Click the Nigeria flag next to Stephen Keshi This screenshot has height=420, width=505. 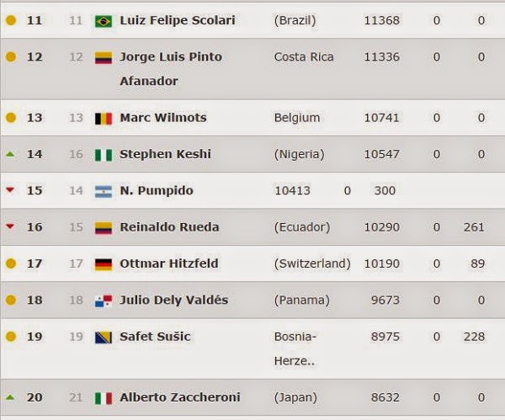[104, 155]
